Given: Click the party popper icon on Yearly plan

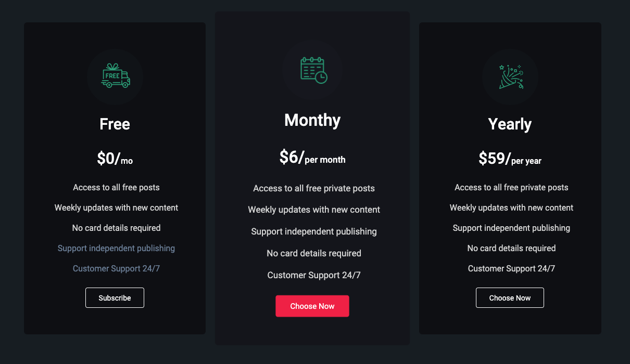Looking at the screenshot, I should (511, 77).
